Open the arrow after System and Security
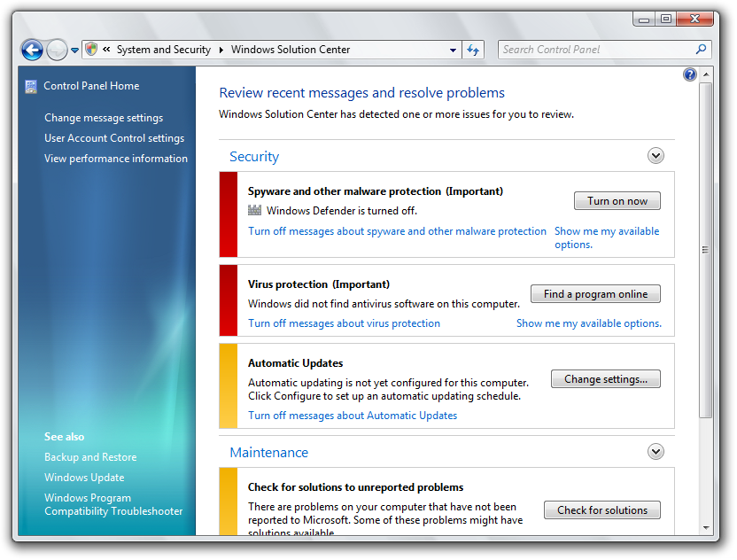This screenshot has height=560, width=737. [221, 50]
